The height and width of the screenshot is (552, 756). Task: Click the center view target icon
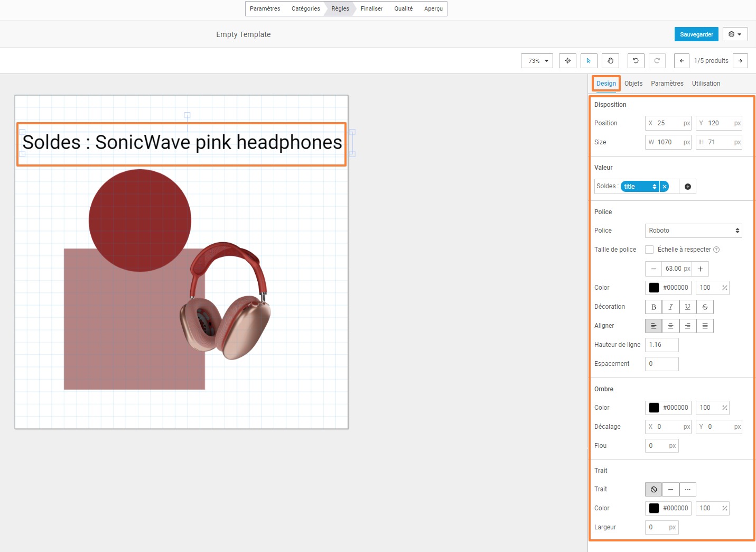pos(567,61)
